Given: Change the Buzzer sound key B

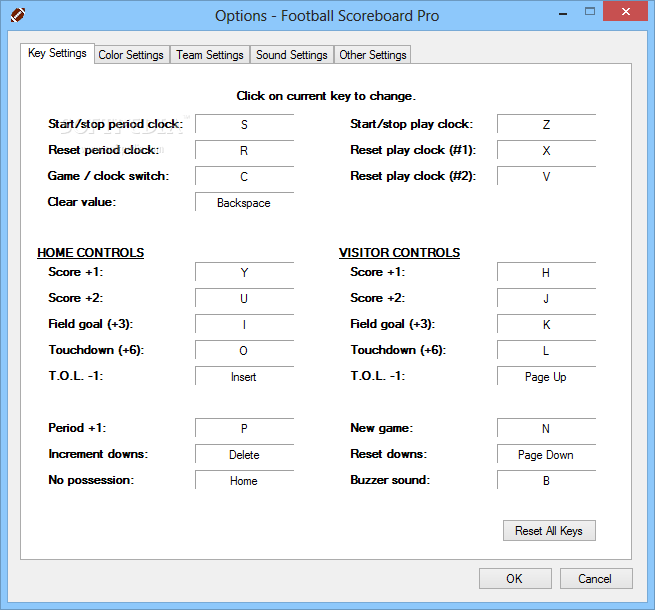Looking at the screenshot, I should click(x=546, y=480).
